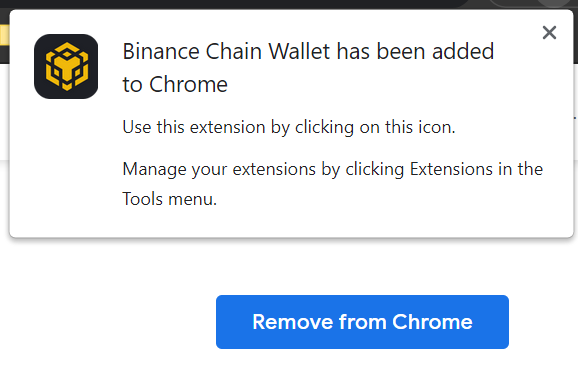
Task: Click the empty popup space below the wallet icon
Action: [66, 166]
